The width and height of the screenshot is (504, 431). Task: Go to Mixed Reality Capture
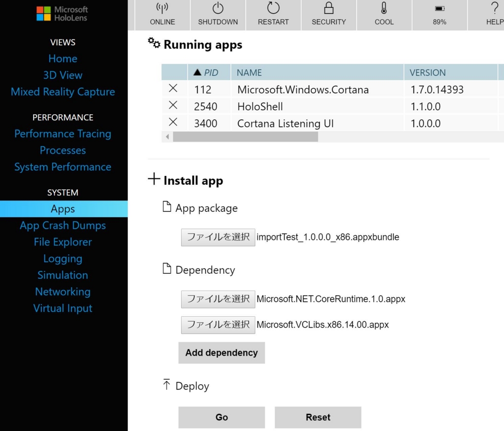click(63, 92)
